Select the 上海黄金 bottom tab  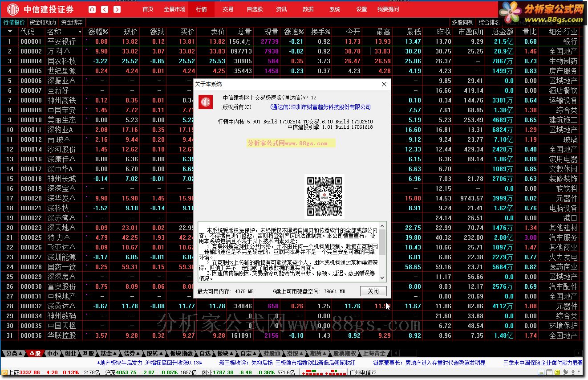coord(374,353)
